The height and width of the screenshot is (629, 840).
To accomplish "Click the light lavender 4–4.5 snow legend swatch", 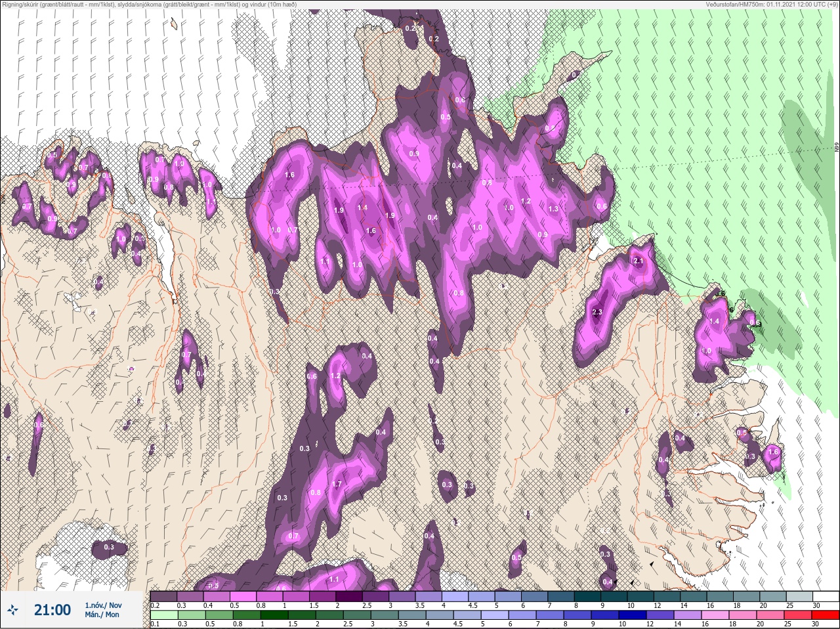I will click(456, 596).
